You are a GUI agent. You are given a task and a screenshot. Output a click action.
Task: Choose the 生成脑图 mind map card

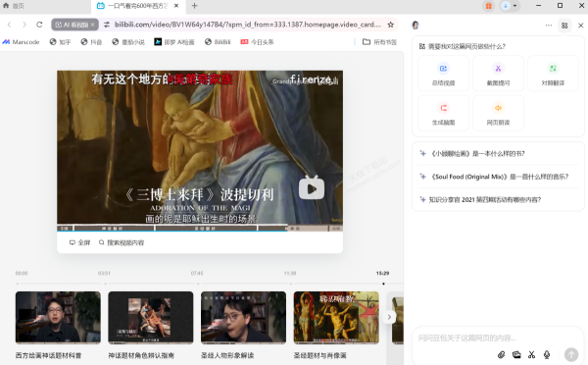coord(443,113)
